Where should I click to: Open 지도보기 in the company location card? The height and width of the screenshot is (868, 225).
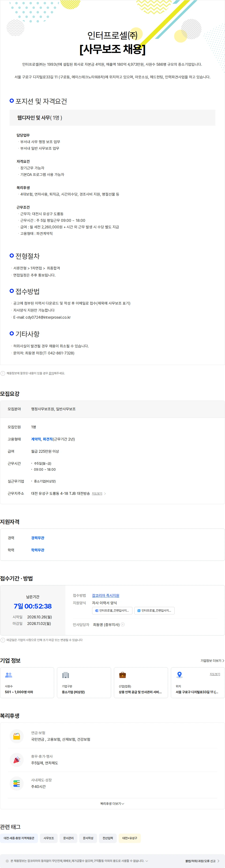pos(215,674)
